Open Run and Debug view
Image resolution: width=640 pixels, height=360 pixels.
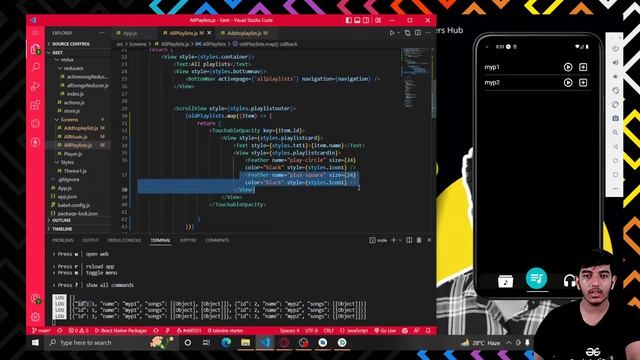[36, 86]
